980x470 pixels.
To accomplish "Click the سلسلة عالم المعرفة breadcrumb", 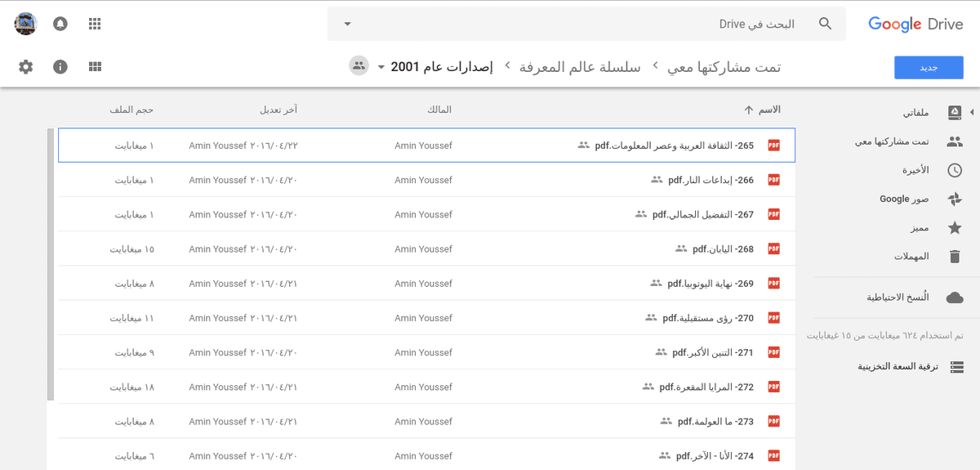I will tap(580, 67).
